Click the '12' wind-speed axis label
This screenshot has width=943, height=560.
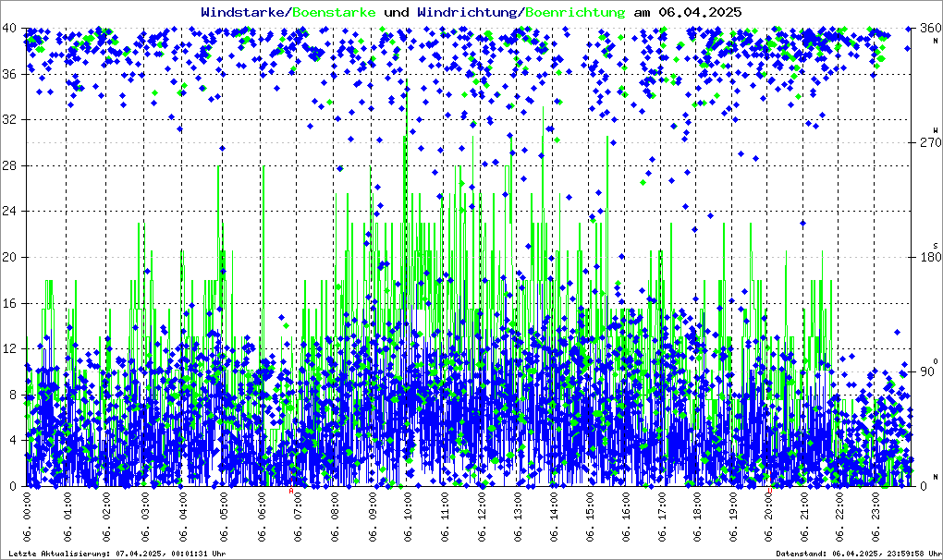coord(9,348)
